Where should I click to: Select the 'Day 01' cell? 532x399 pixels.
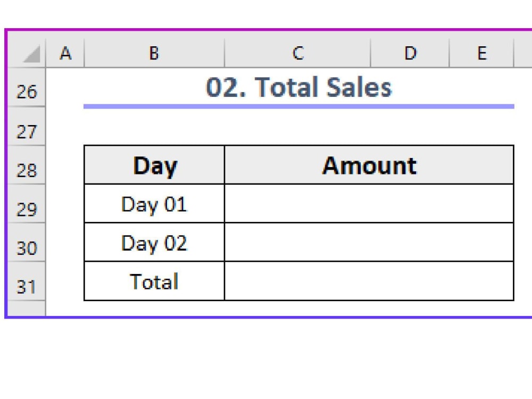click(x=154, y=204)
